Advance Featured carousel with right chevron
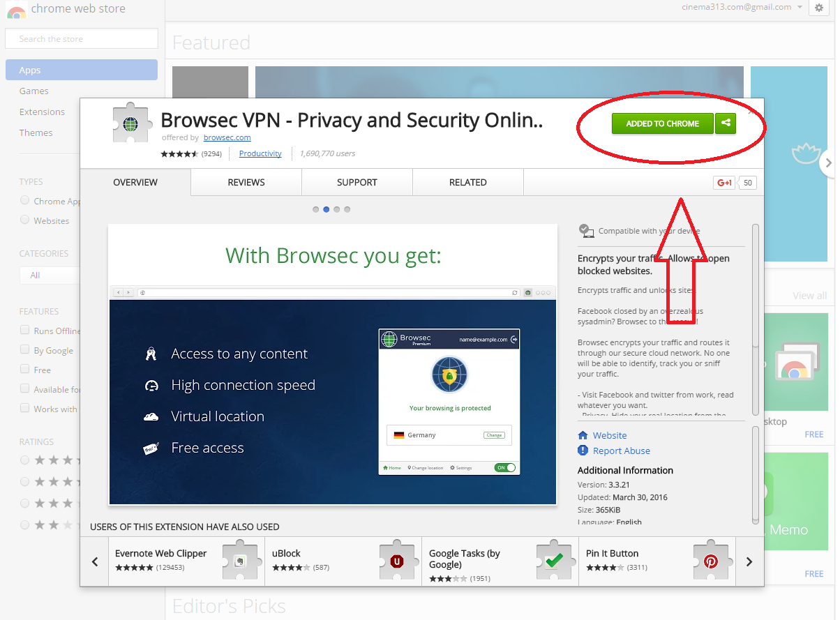840x620 pixels. pos(828,163)
